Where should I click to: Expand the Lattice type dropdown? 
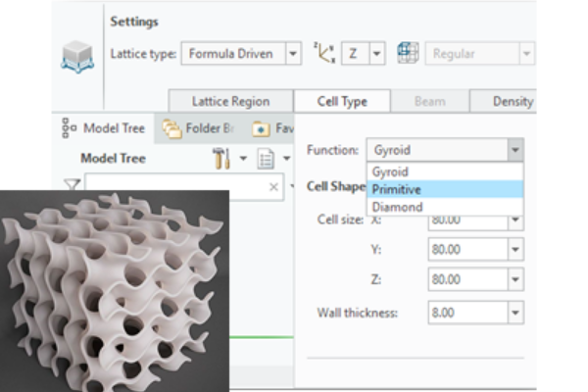293,55
